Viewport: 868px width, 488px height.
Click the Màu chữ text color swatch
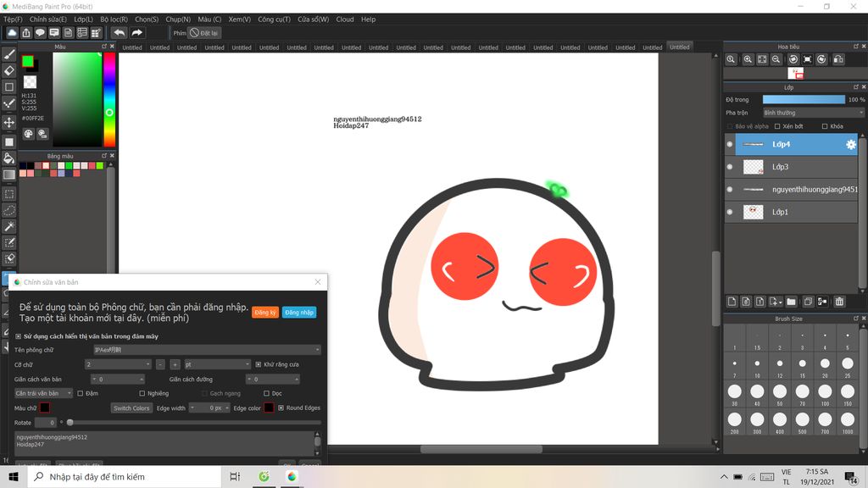[45, 408]
